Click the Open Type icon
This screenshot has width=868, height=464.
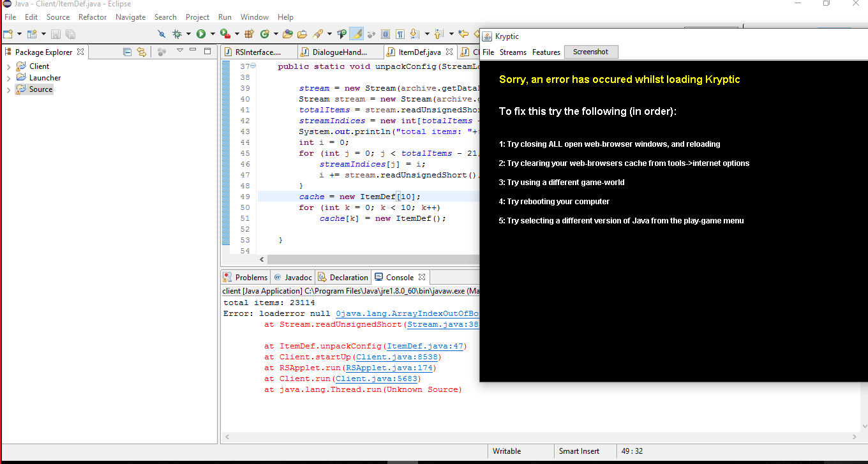(x=287, y=33)
